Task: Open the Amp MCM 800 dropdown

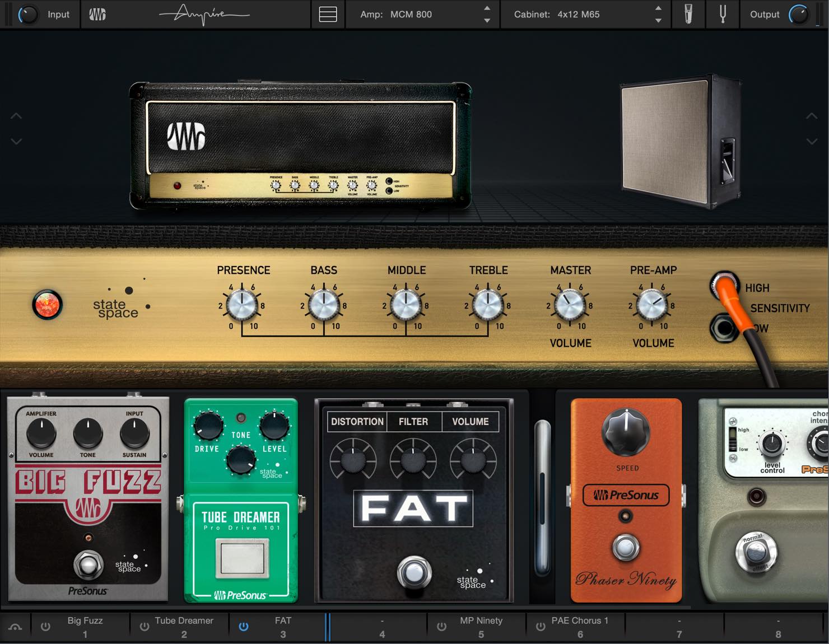Action: pos(423,15)
